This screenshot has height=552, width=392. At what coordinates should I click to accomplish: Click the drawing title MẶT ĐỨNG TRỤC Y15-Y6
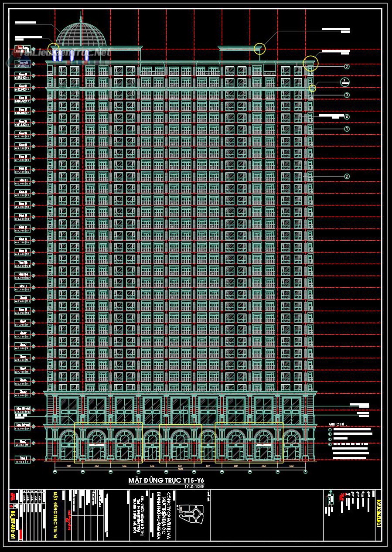(x=166, y=480)
